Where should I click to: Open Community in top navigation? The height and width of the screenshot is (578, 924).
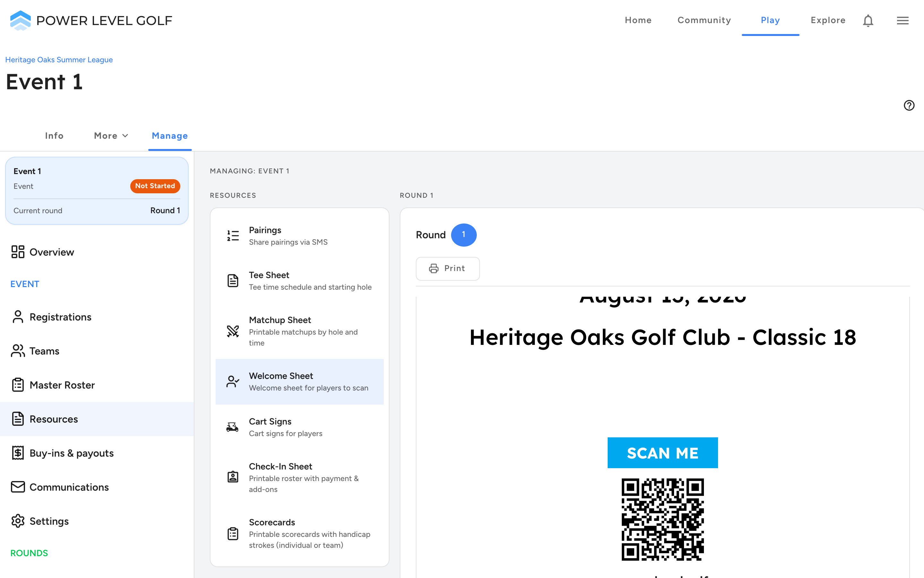704,20
